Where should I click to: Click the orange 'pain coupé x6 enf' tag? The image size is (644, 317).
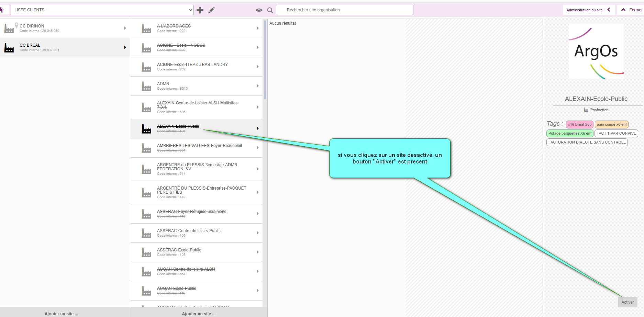[x=612, y=124]
